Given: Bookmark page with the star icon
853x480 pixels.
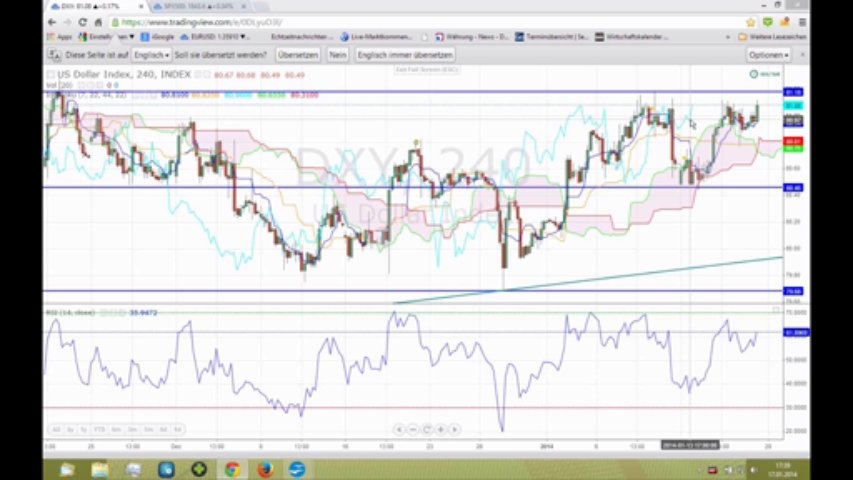Looking at the screenshot, I should (x=750, y=21).
